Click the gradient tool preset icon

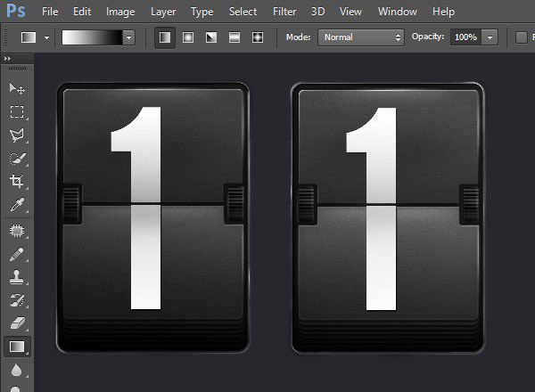pos(29,37)
